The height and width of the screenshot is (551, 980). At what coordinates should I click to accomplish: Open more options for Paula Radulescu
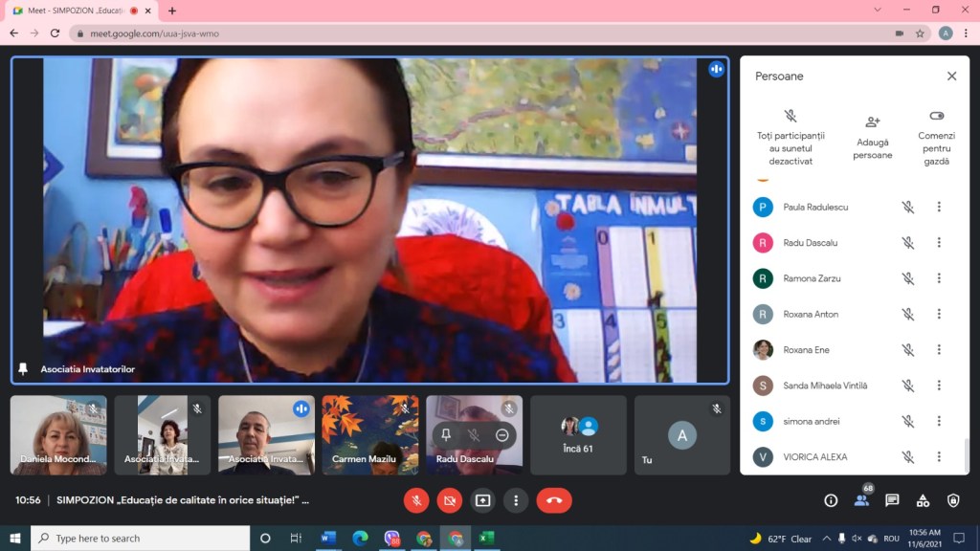[939, 207]
